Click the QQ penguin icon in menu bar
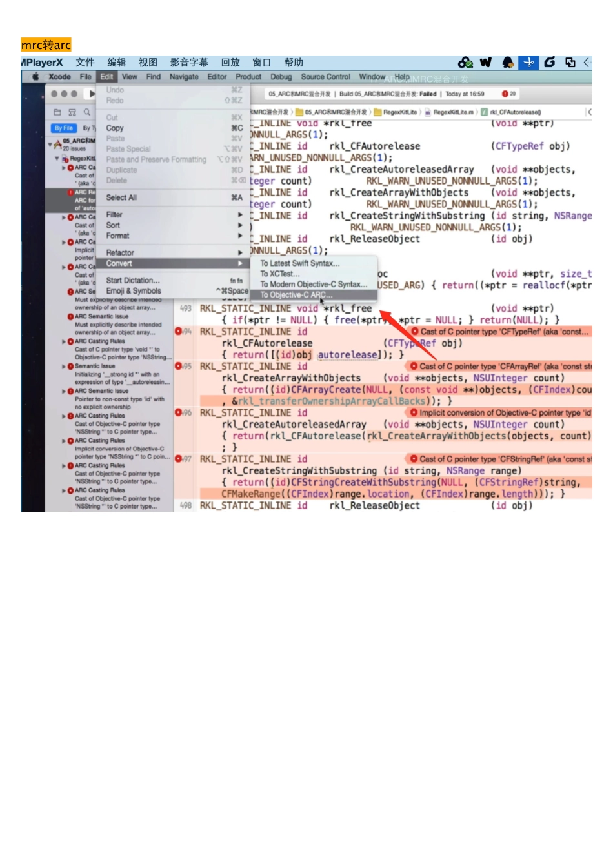This screenshot has height=868, width=613. coord(508,62)
